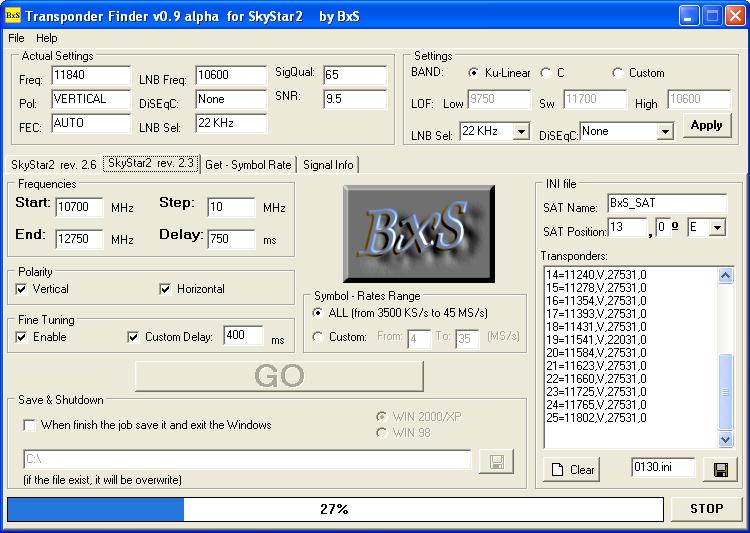The width and height of the screenshot is (750, 533).
Task: Click the 27% scan progress bar
Action: point(335,509)
